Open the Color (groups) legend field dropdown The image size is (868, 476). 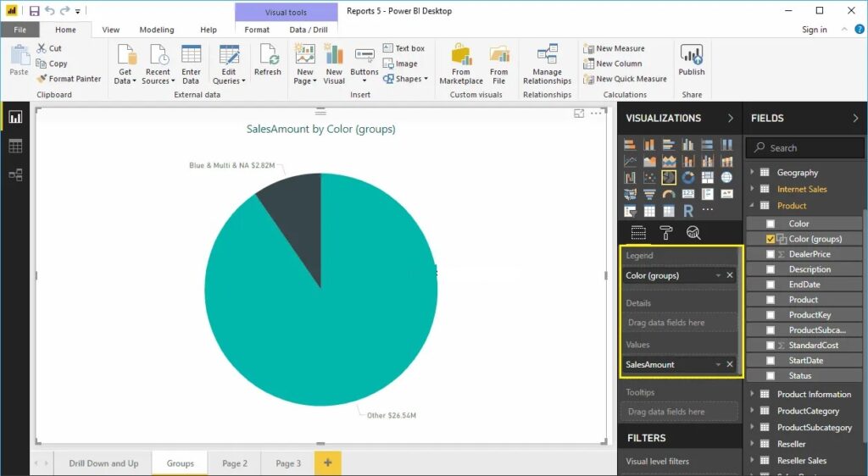click(718, 275)
